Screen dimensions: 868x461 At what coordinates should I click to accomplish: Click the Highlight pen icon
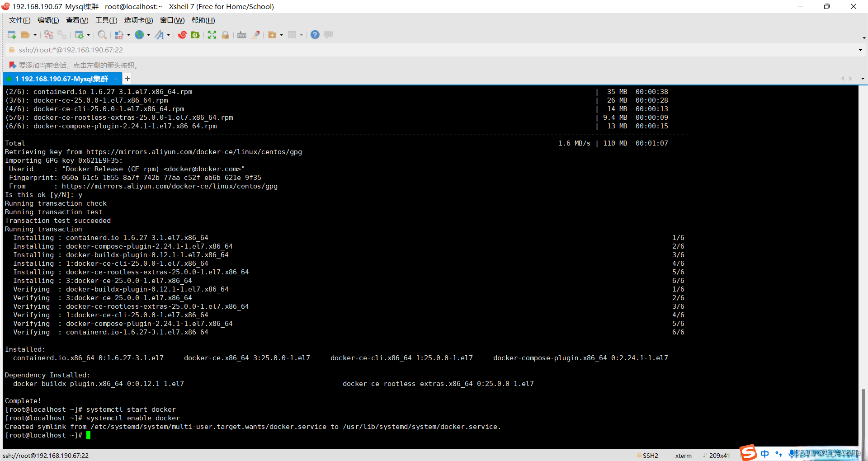pyautogui.click(x=255, y=35)
